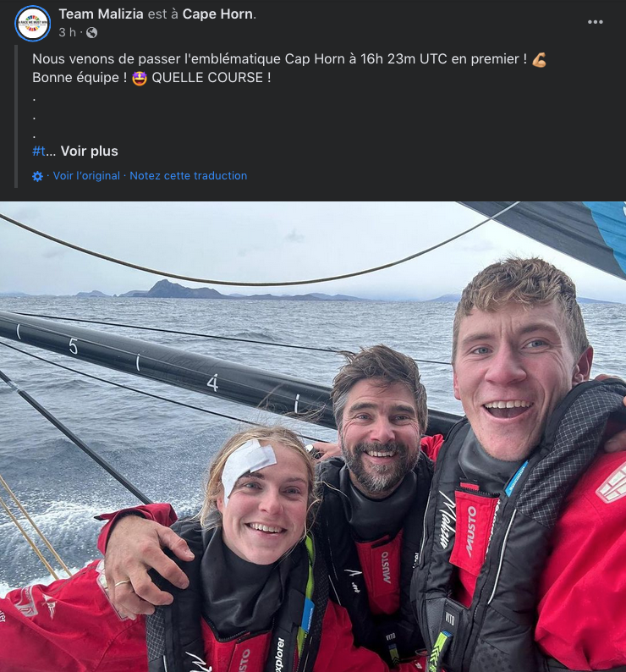Click the star-struck face emoji
The image size is (626, 672).
[140, 78]
